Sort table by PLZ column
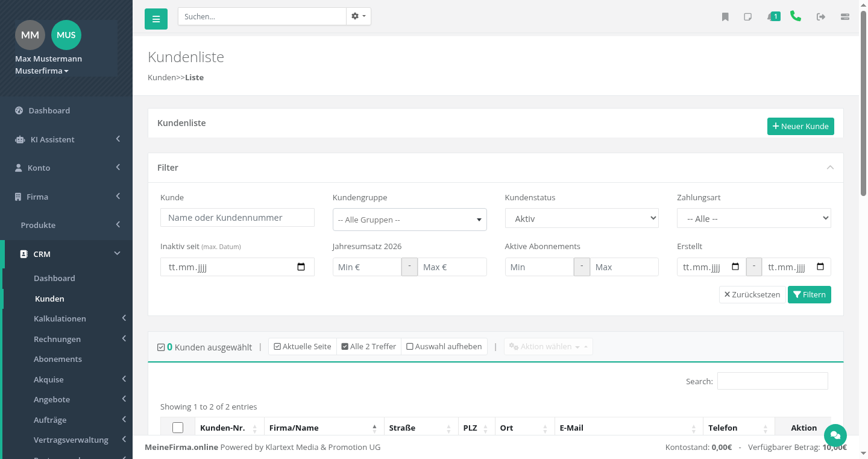Viewport: 868px width, 459px height. coord(477,428)
